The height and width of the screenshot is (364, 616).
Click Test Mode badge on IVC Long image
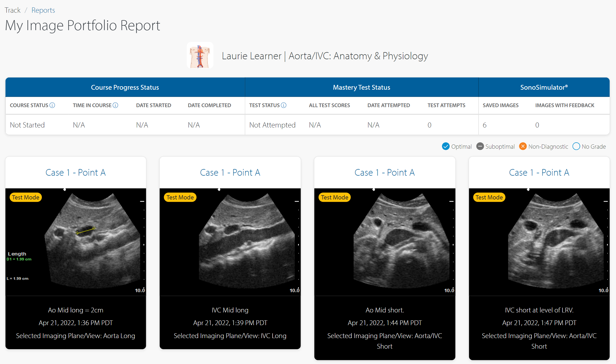(180, 197)
